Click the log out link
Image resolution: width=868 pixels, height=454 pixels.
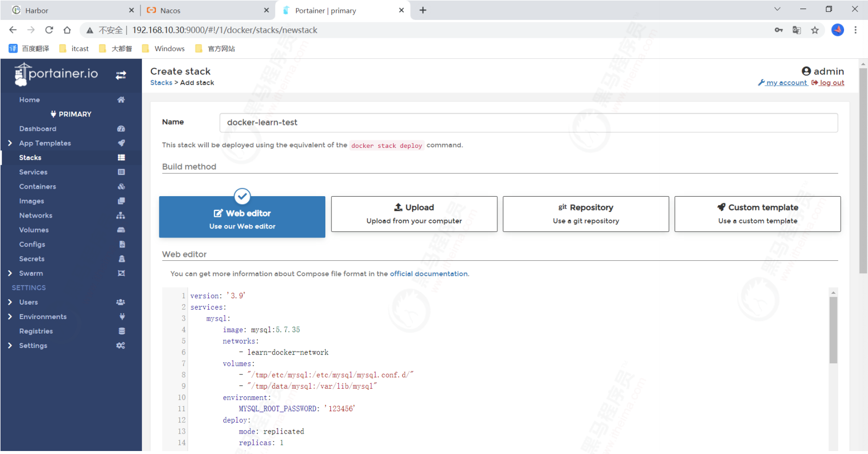(x=828, y=83)
